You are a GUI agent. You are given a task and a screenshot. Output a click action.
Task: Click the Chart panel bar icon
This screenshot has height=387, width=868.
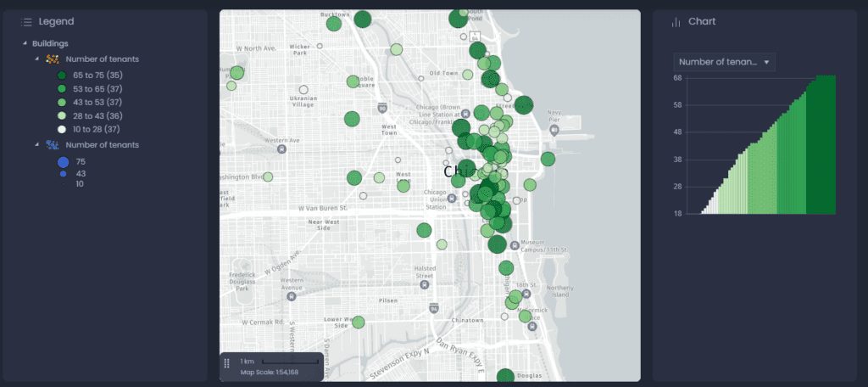click(x=676, y=22)
